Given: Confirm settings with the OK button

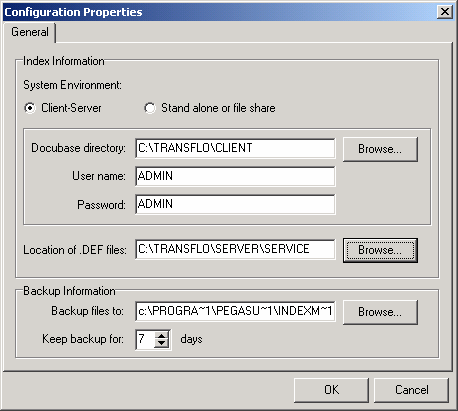Looking at the screenshot, I should 331,390.
